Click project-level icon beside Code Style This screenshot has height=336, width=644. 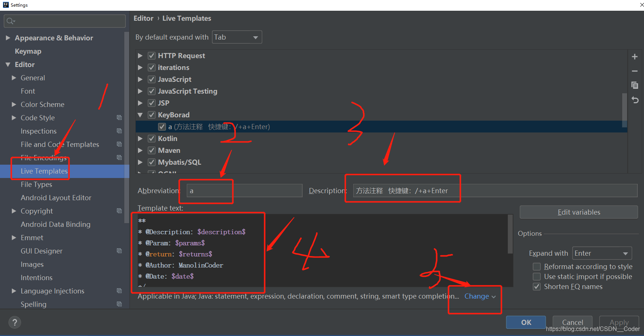pos(119,118)
